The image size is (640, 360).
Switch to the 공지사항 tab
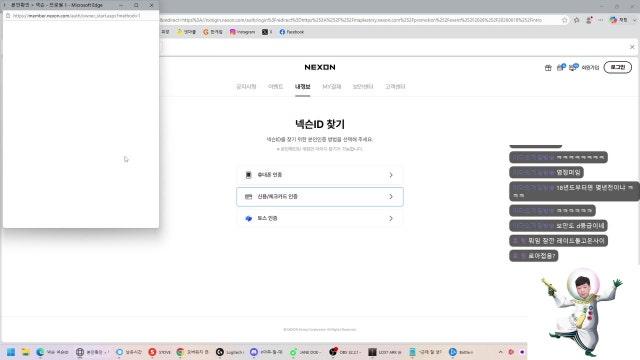(246, 87)
